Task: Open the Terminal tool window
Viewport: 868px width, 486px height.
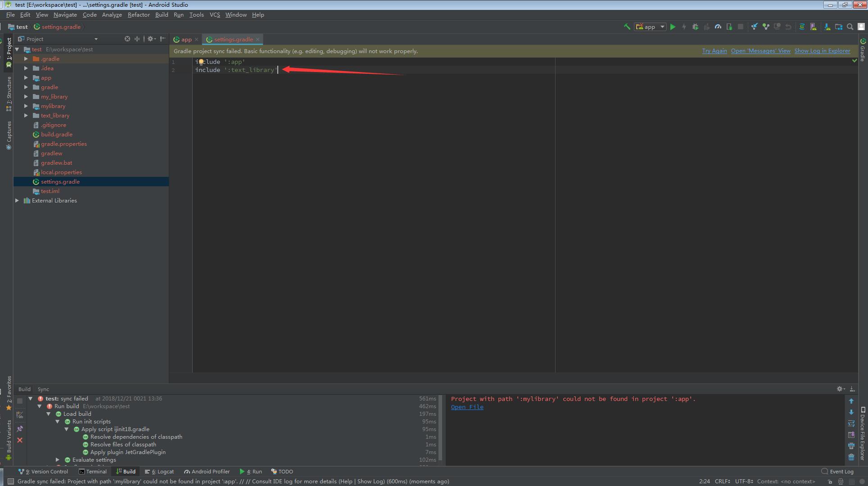Action: 93,471
